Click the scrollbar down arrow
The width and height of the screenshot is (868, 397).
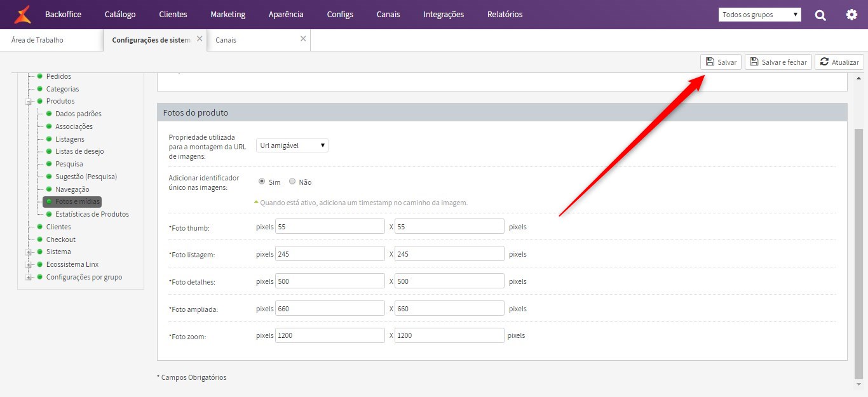(x=858, y=383)
